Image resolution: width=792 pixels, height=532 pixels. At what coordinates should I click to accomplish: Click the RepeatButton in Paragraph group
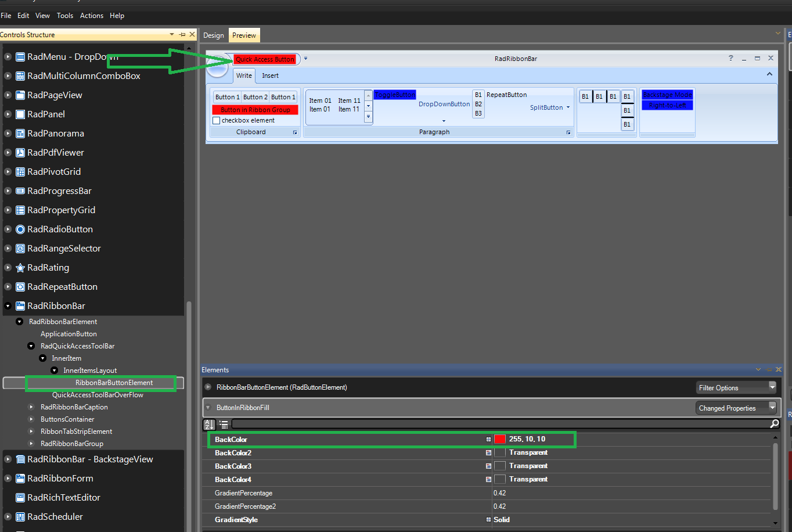[x=507, y=95]
